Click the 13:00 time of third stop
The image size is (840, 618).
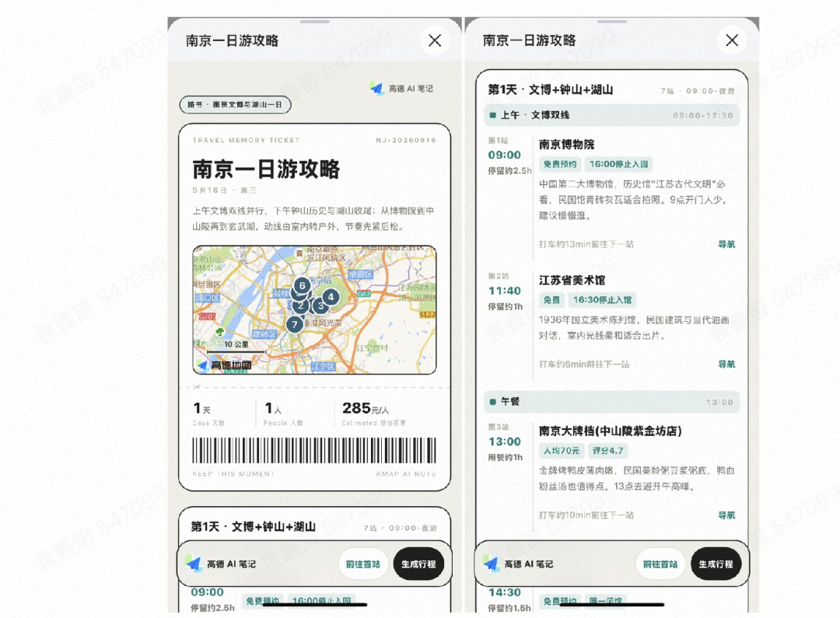tap(504, 442)
